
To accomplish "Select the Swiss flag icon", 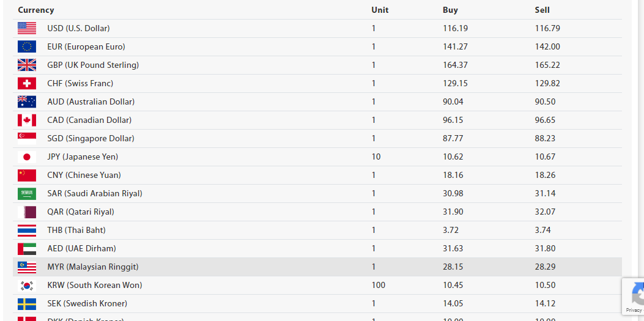I will pyautogui.click(x=27, y=83).
